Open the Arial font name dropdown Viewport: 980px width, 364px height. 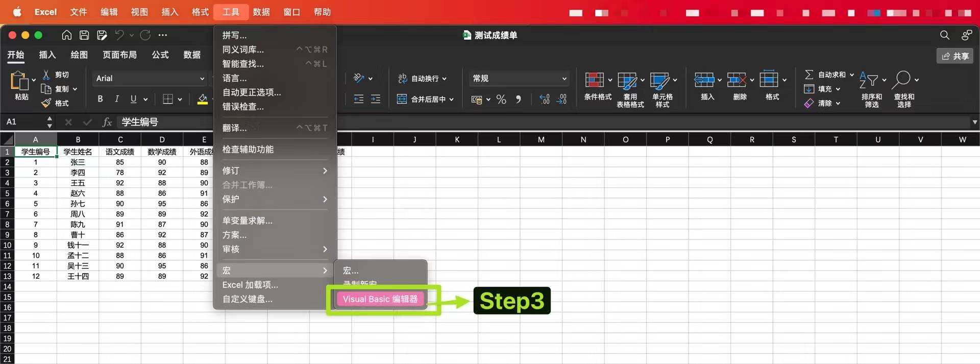150,78
